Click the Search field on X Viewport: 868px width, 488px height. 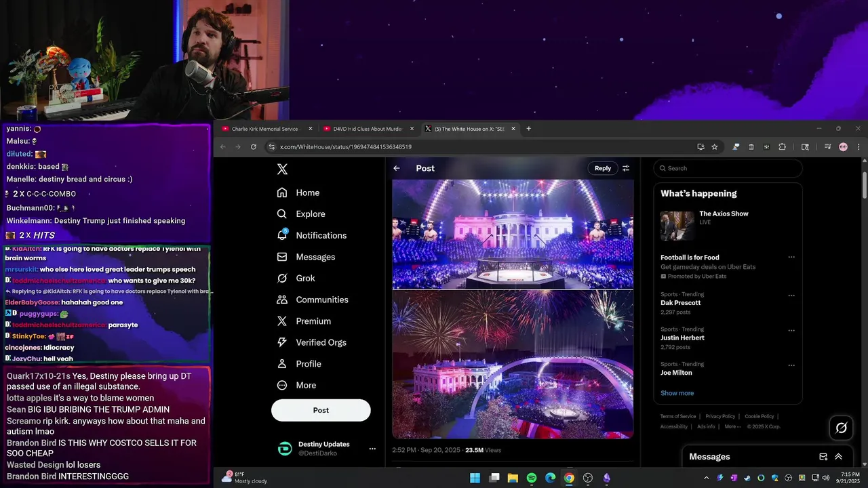point(728,168)
